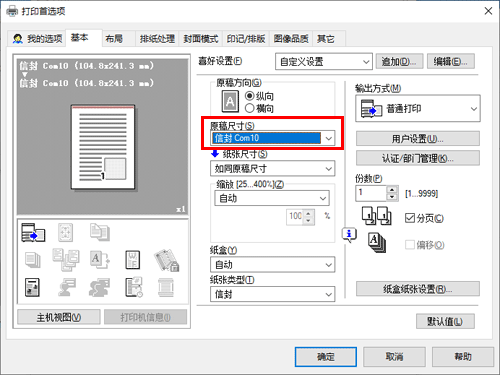The height and width of the screenshot is (375, 500).
Task: Click the 用户设置 button
Action: [418, 139]
